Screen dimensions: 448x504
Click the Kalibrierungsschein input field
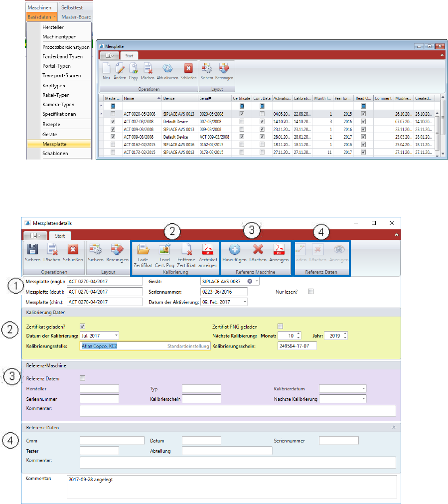point(297,345)
